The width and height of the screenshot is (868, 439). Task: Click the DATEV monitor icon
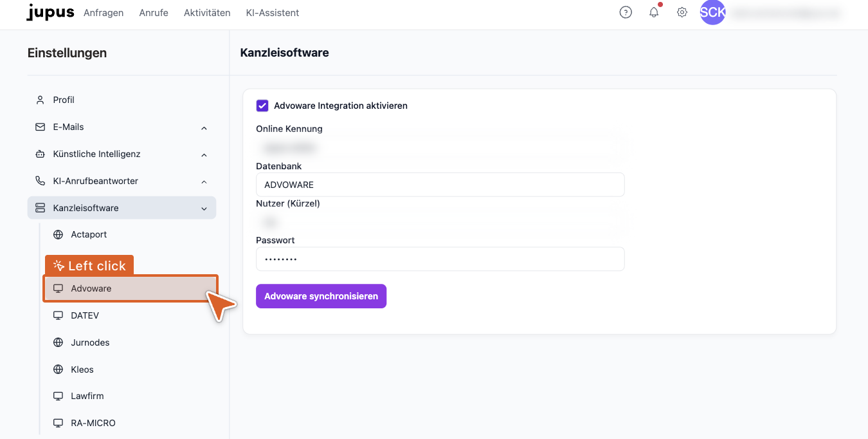[59, 315]
